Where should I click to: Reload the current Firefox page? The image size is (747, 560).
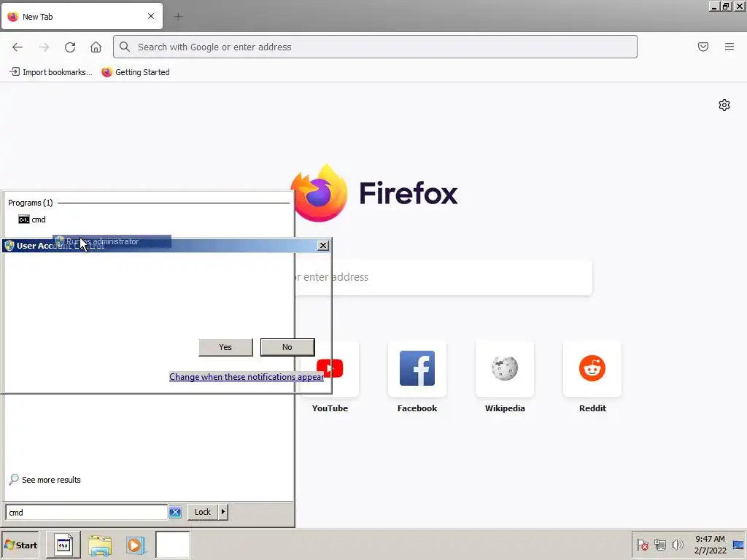pyautogui.click(x=70, y=47)
